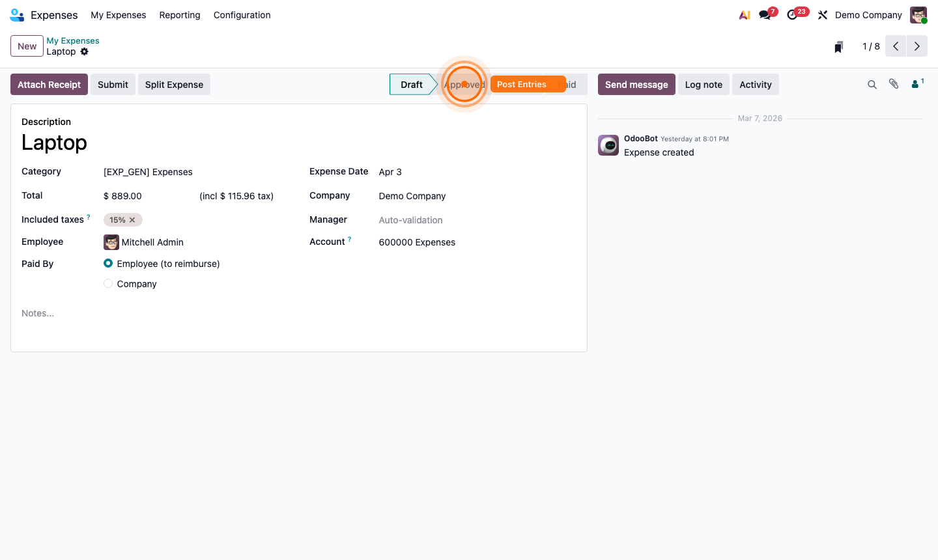
Task: Switch to the Configuration menu
Action: 242,15
